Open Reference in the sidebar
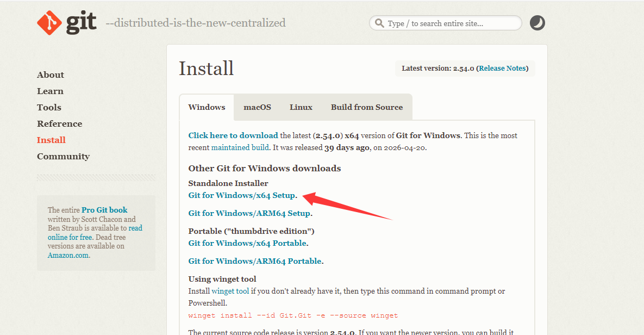The height and width of the screenshot is (335, 644). click(60, 124)
